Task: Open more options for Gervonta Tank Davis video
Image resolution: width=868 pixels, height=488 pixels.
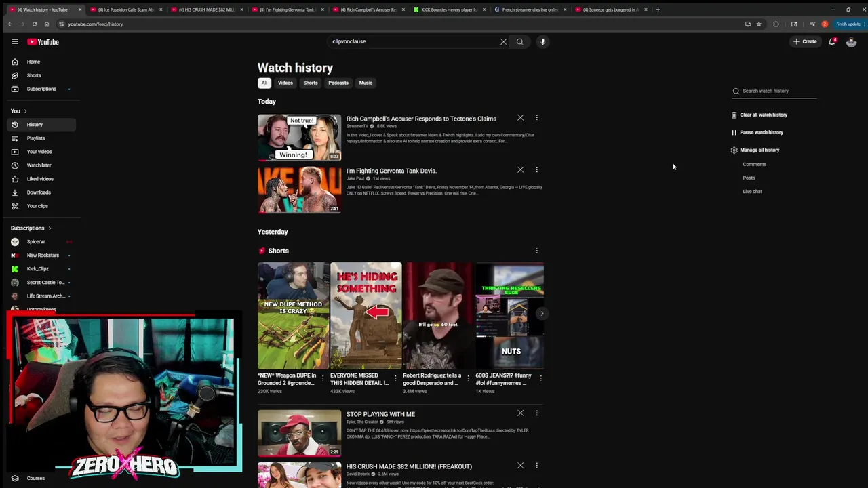Action: (x=536, y=170)
